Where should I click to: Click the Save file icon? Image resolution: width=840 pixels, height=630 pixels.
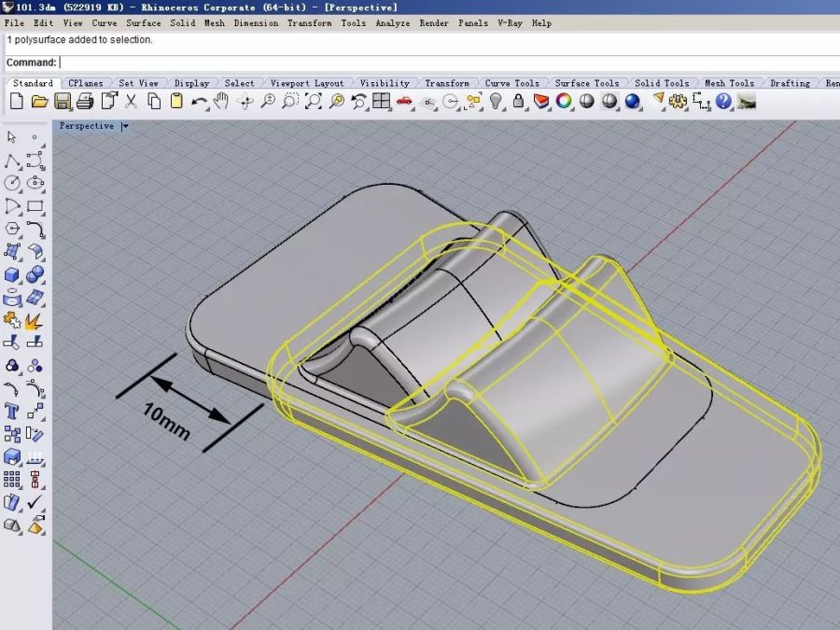(63, 102)
